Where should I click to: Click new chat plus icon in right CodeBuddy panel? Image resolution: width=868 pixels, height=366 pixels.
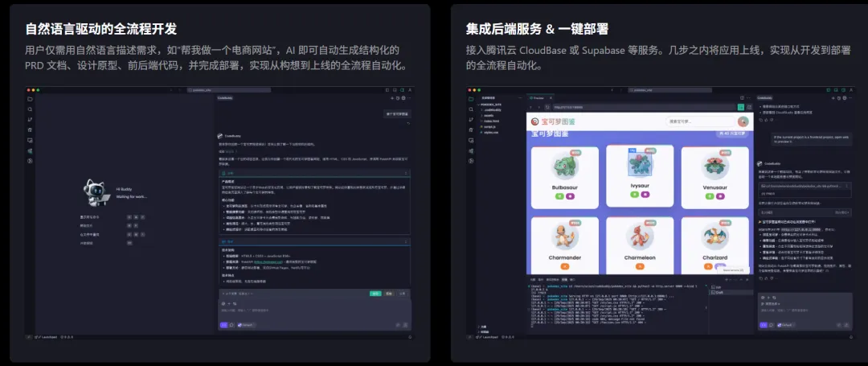833,98
